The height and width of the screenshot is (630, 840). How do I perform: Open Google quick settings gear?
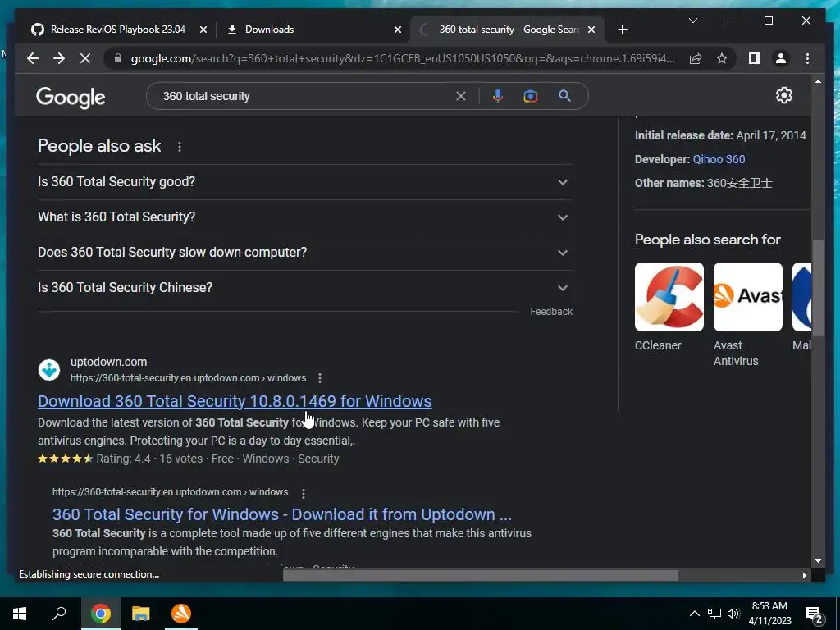click(783, 95)
